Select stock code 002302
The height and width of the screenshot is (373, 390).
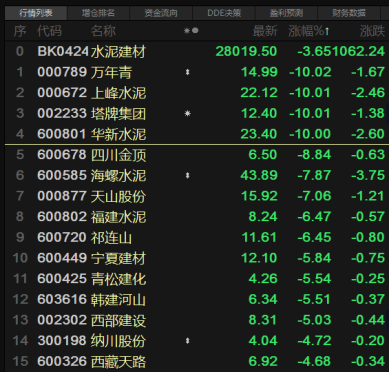[x=62, y=320]
